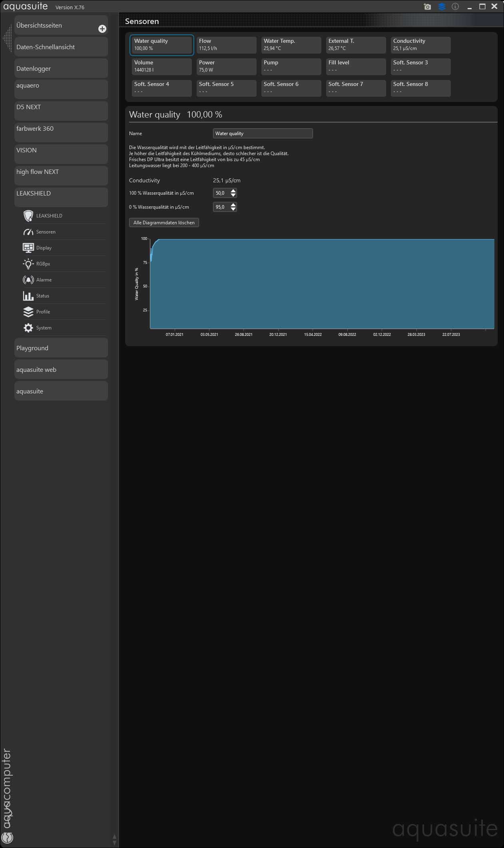Click the sidebar scroll arrows at bottom
The image size is (504, 848).
tap(114, 839)
